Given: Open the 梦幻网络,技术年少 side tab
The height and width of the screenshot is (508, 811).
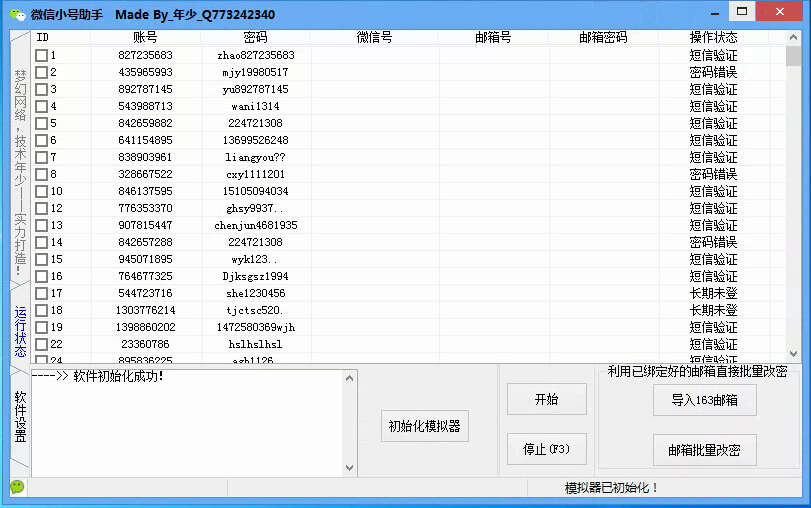Looking at the screenshot, I should 20,173.
